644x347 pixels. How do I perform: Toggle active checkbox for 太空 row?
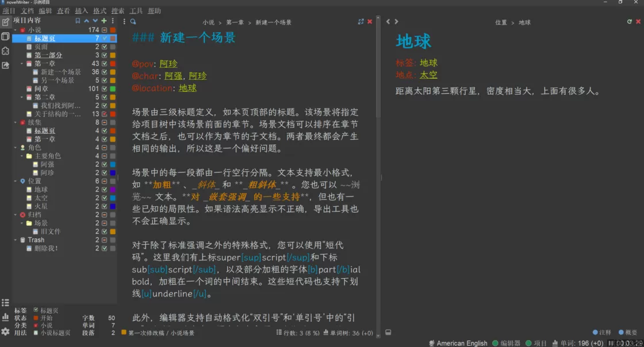click(104, 198)
